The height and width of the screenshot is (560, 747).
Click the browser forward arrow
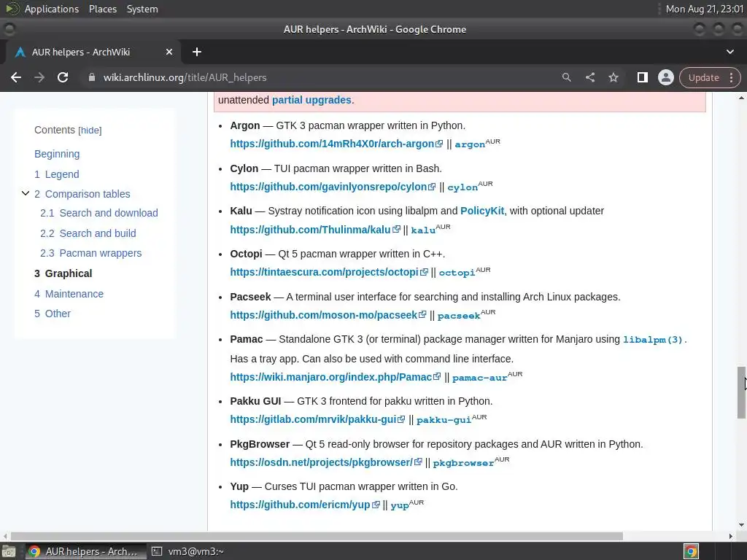pyautogui.click(x=39, y=77)
